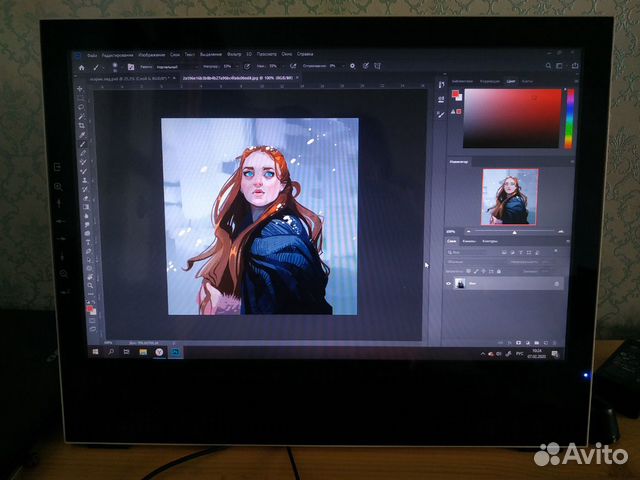Toggle pressure for size icon
Image resolution: width=640 pixels, height=480 pixels.
[x=366, y=66]
